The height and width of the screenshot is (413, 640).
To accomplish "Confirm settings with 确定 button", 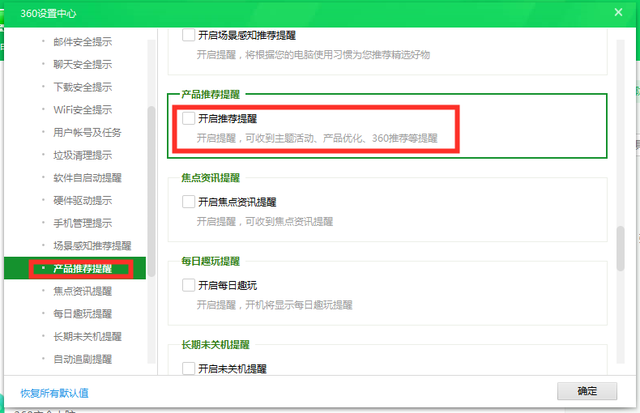I will [x=587, y=391].
